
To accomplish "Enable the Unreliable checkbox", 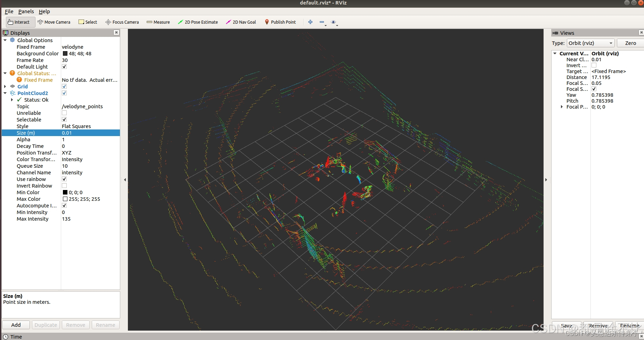I will (64, 113).
